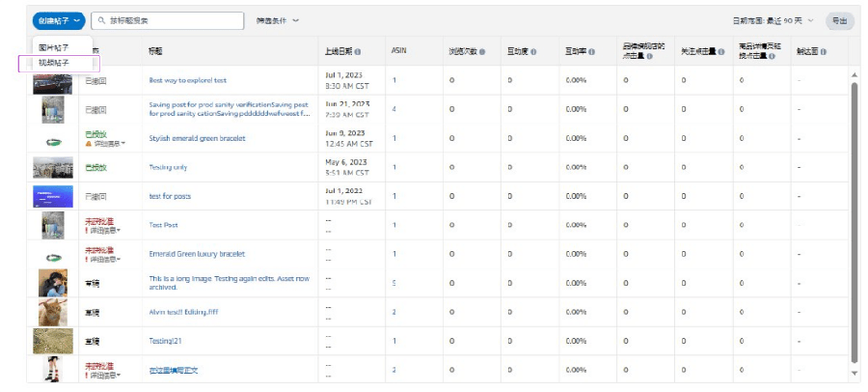This screenshot has height=392, width=868.
Task: Click the vertical scrollbar of the table
Action: pyautogui.click(x=854, y=222)
